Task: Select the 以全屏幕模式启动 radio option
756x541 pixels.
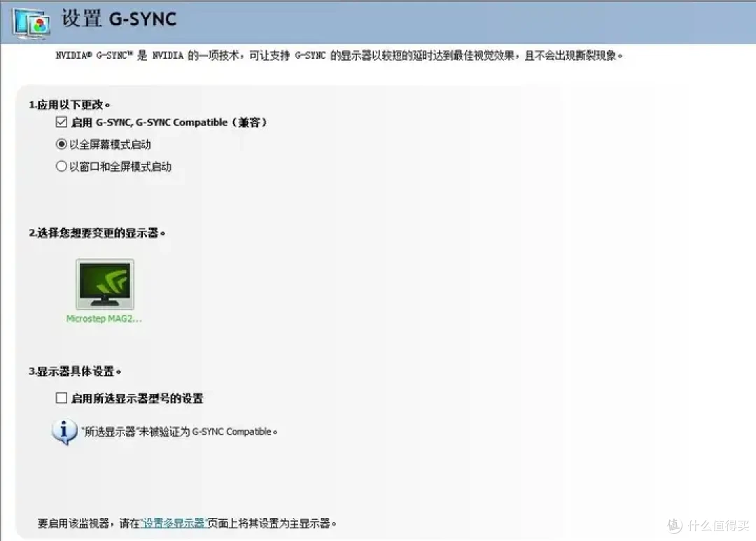Action: click(x=61, y=144)
